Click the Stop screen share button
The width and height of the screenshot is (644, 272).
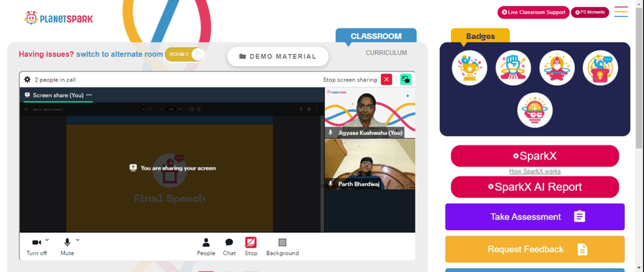point(251,247)
